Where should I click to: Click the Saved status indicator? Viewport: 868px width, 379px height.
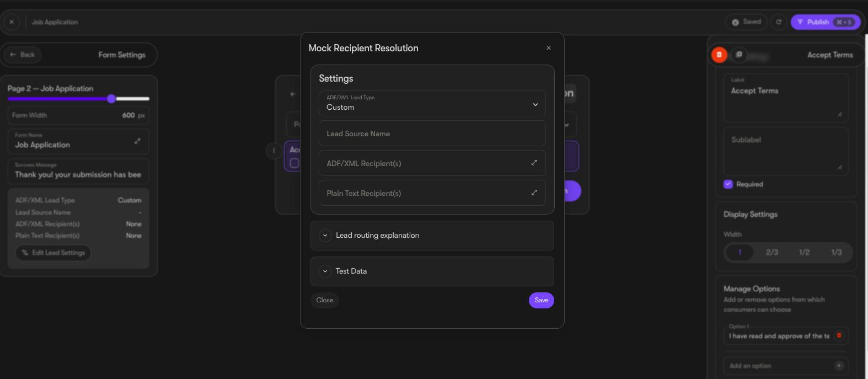tap(746, 22)
